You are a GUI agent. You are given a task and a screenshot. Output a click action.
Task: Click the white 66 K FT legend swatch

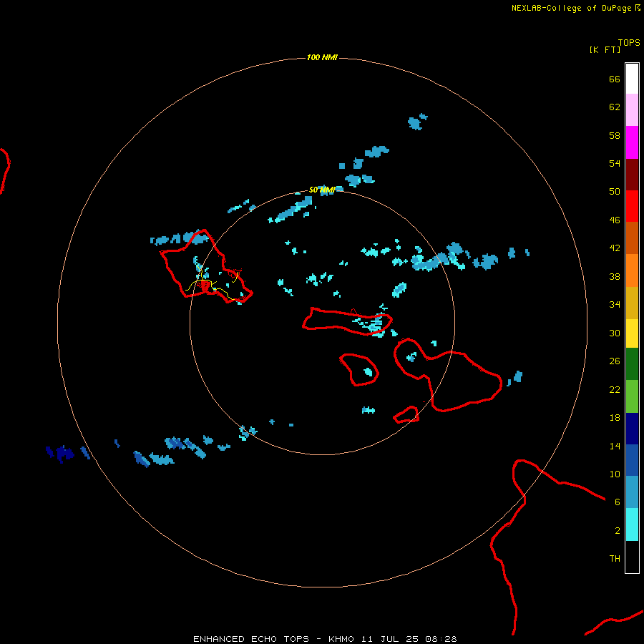tap(632, 79)
